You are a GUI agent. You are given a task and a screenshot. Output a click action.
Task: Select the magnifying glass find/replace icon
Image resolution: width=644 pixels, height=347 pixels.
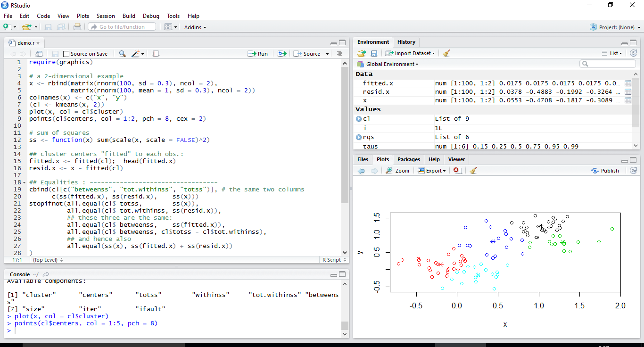tap(122, 53)
